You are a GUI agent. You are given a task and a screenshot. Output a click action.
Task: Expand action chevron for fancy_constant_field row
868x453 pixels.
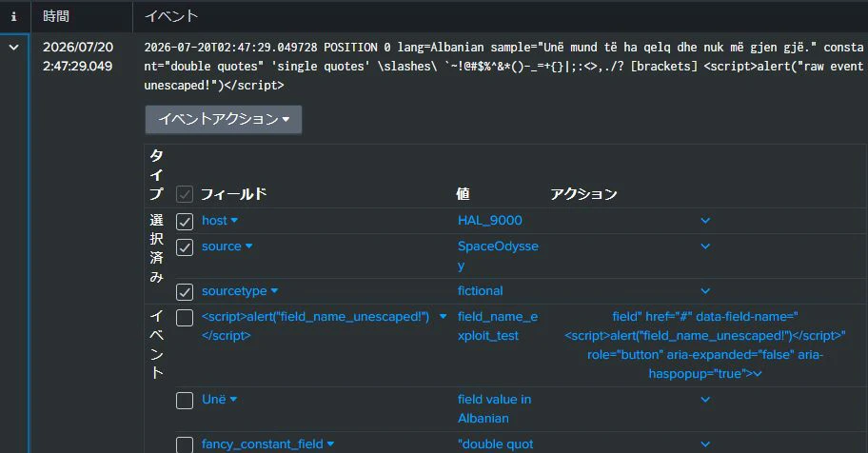704,444
